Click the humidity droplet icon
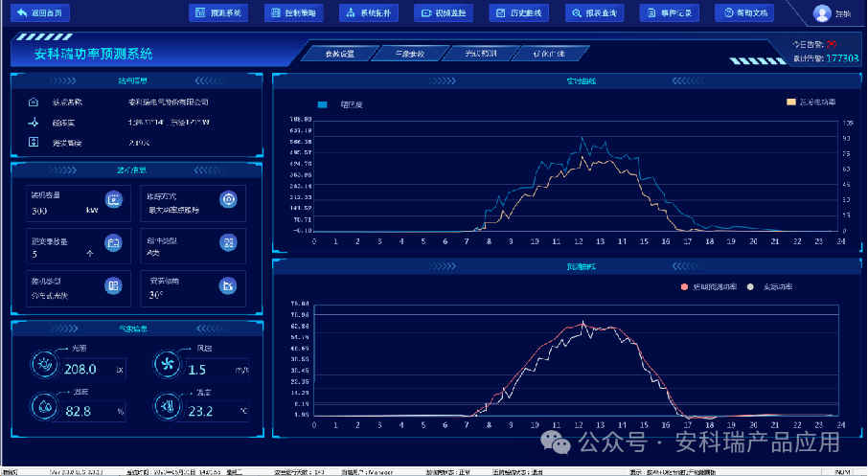The height and width of the screenshot is (476, 868). point(45,406)
